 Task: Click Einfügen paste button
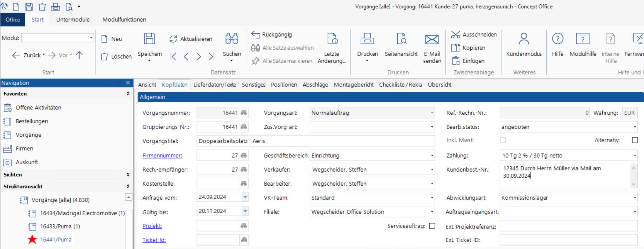click(468, 61)
